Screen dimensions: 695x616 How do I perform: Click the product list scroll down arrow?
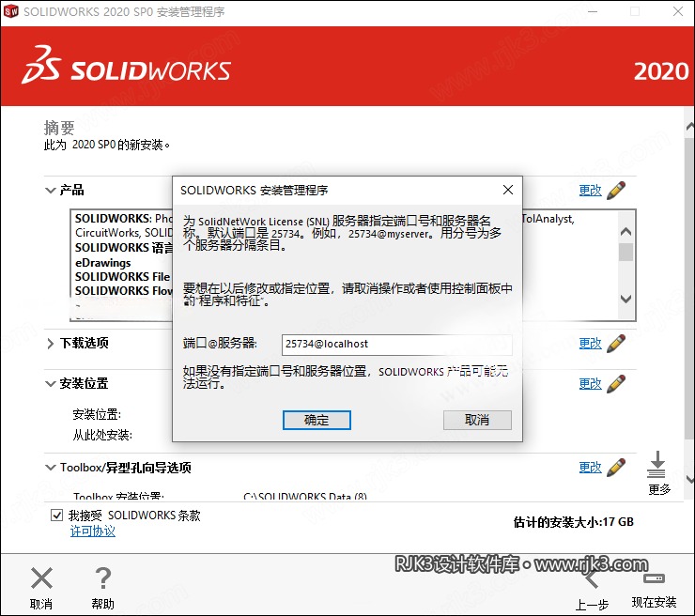coord(625,299)
